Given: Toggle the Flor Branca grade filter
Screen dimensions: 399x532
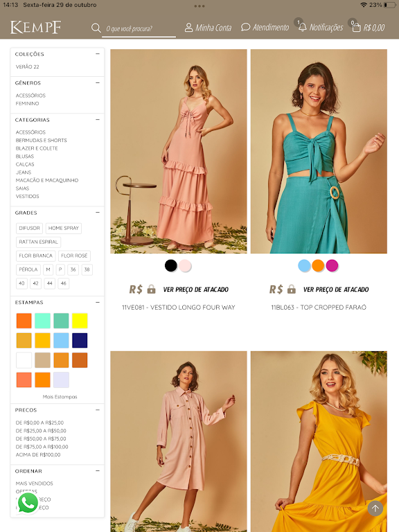Looking at the screenshot, I should pyautogui.click(x=35, y=256).
